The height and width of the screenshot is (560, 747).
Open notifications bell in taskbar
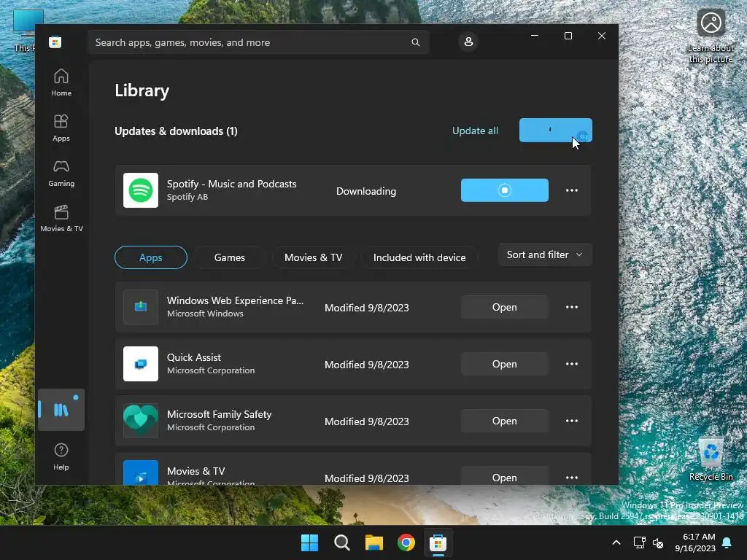click(727, 542)
